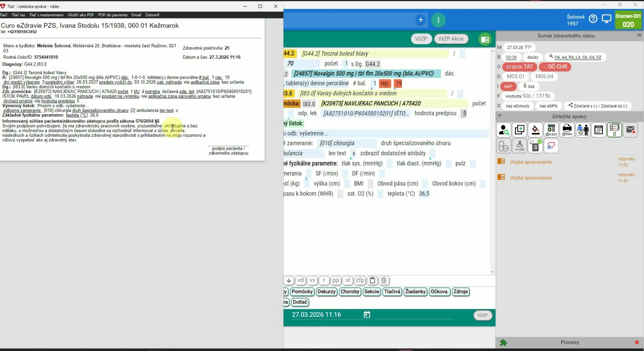This screenshot has width=644, height=351.
Task: Click the patient search icon
Action: 504,130
